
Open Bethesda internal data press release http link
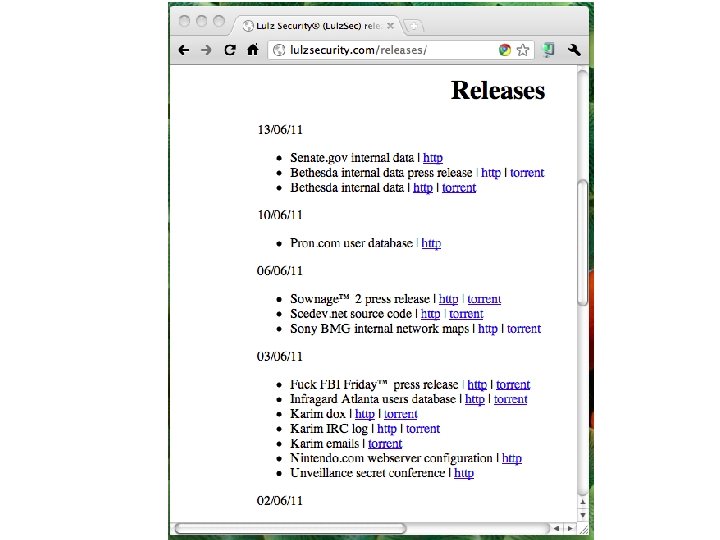click(x=490, y=173)
